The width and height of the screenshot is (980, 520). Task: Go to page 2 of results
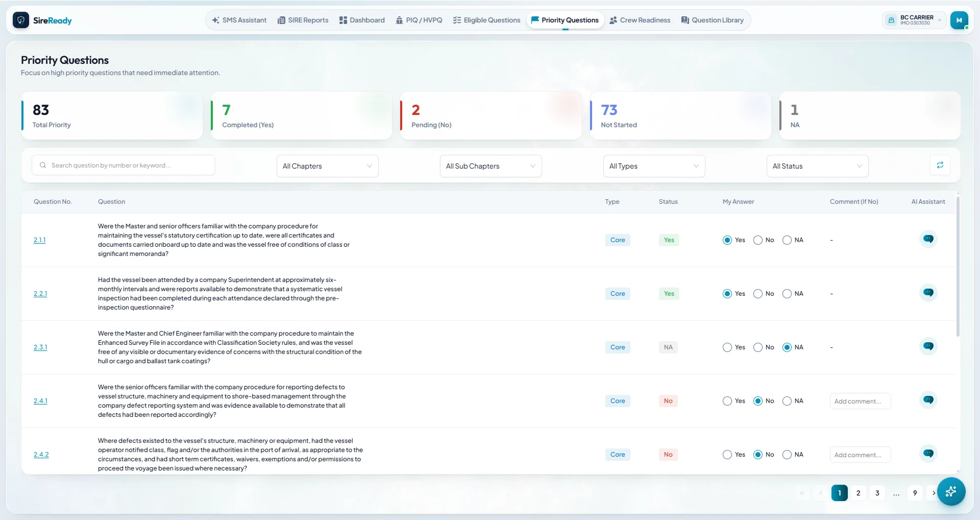point(859,493)
